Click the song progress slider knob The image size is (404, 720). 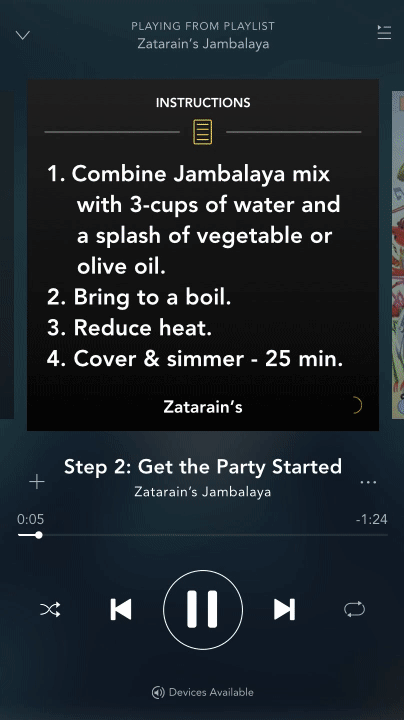pos(39,535)
